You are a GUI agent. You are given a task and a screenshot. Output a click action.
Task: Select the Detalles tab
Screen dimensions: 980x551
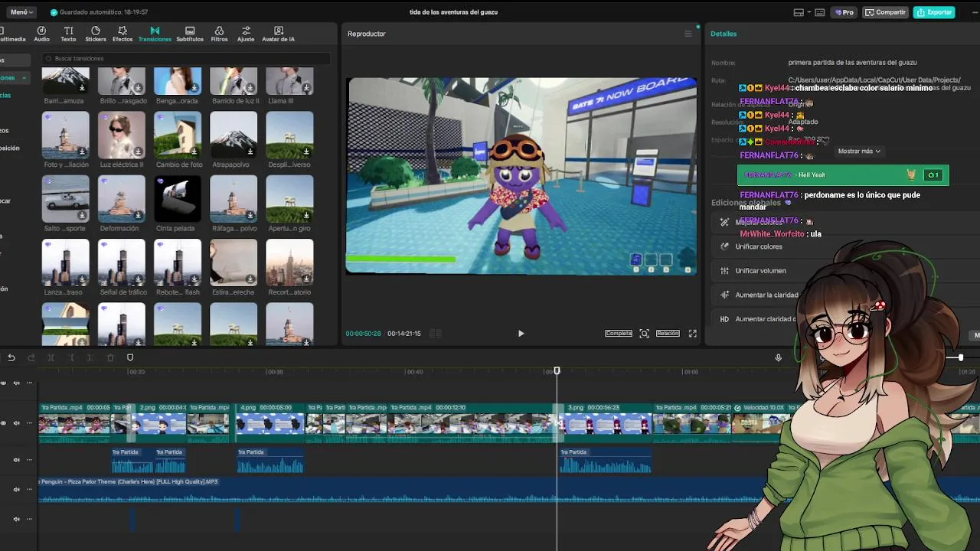click(724, 34)
